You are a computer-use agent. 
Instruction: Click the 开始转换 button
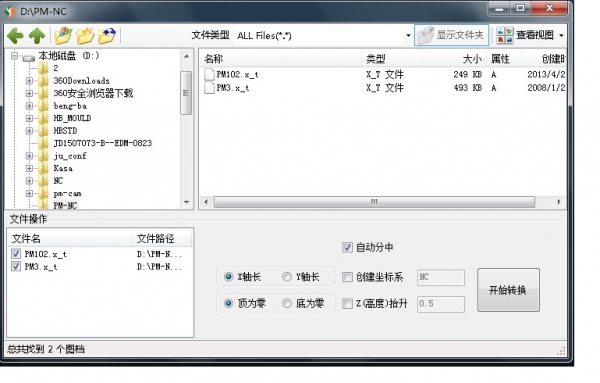[508, 290]
